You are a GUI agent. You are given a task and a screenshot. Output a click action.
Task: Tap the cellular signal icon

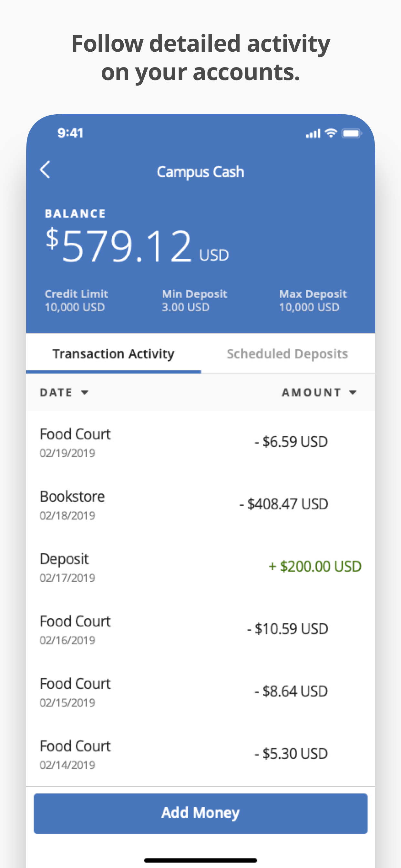[313, 134]
